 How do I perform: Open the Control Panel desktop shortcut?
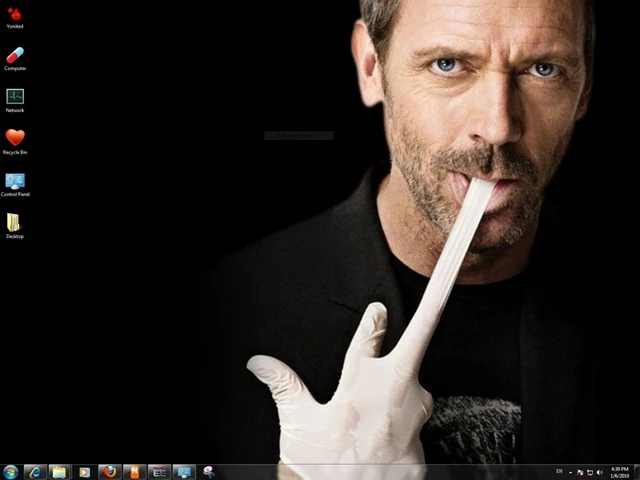pos(15,181)
